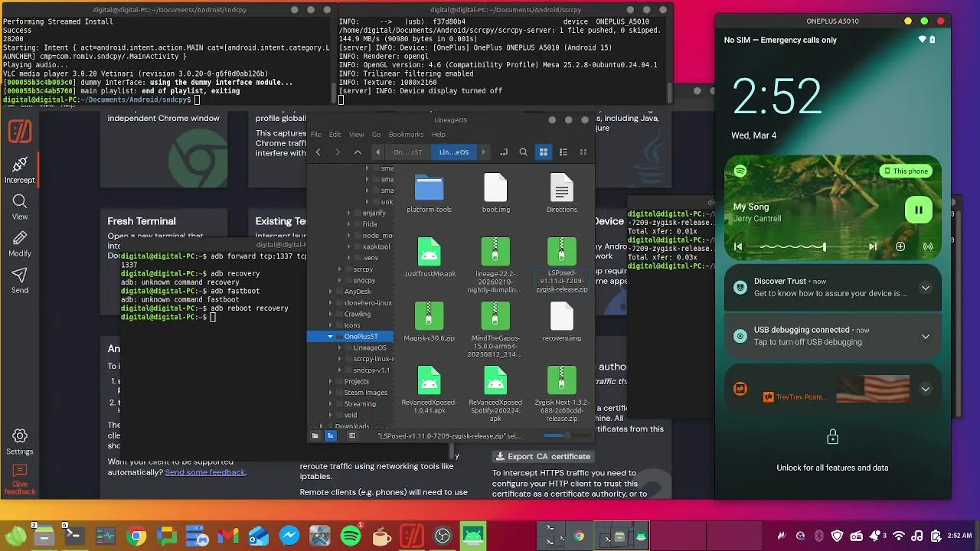Expand the Discover Trust notification

925,288
